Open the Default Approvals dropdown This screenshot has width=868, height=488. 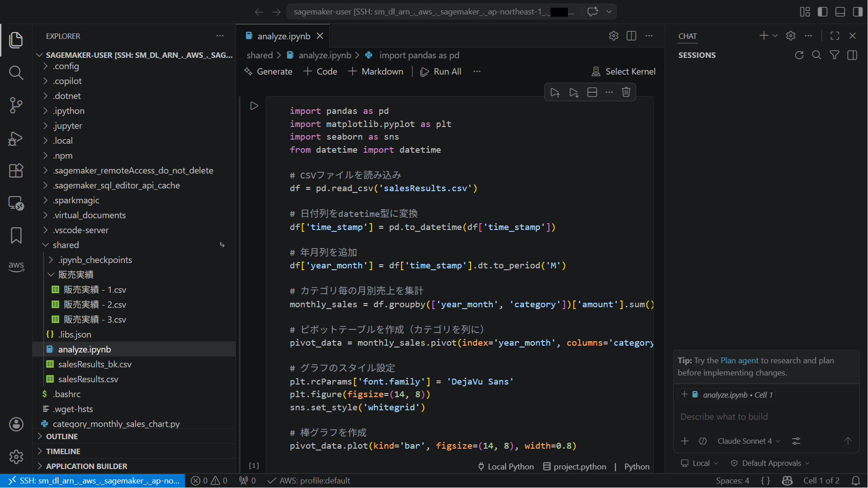pos(770,463)
